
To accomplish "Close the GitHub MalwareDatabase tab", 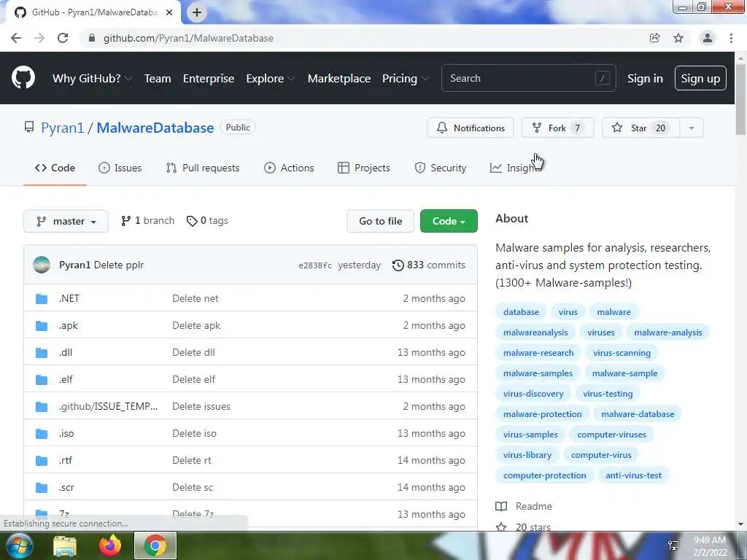I will pyautogui.click(x=169, y=12).
